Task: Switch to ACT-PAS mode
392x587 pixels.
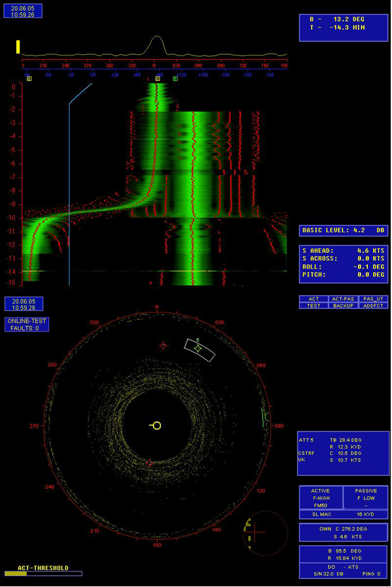Action: 343,299
